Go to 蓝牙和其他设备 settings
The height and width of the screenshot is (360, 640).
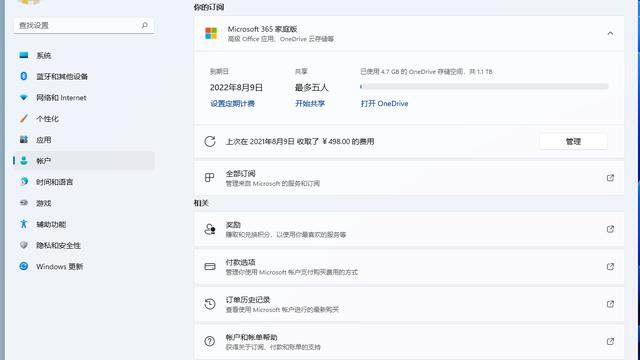84,76
